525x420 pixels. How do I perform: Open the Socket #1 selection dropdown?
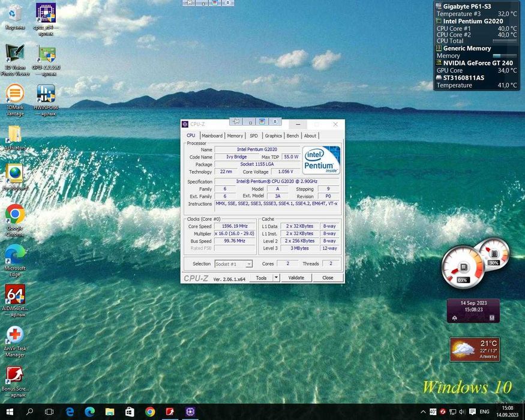pyautogui.click(x=233, y=264)
